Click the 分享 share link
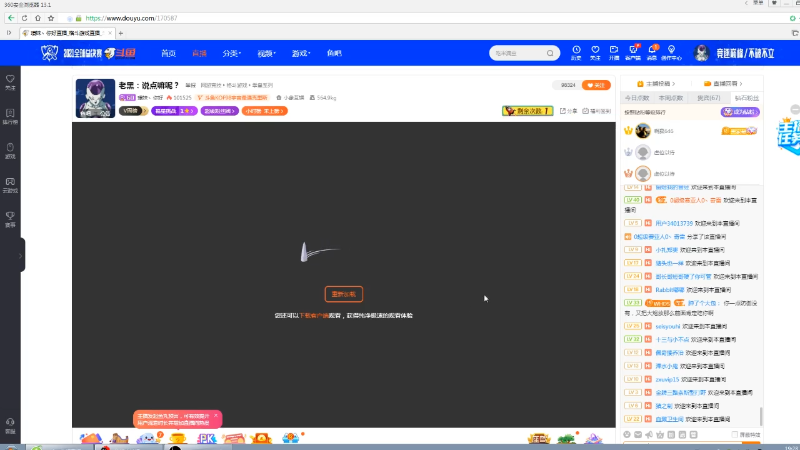The height and width of the screenshot is (450, 800). tap(568, 111)
